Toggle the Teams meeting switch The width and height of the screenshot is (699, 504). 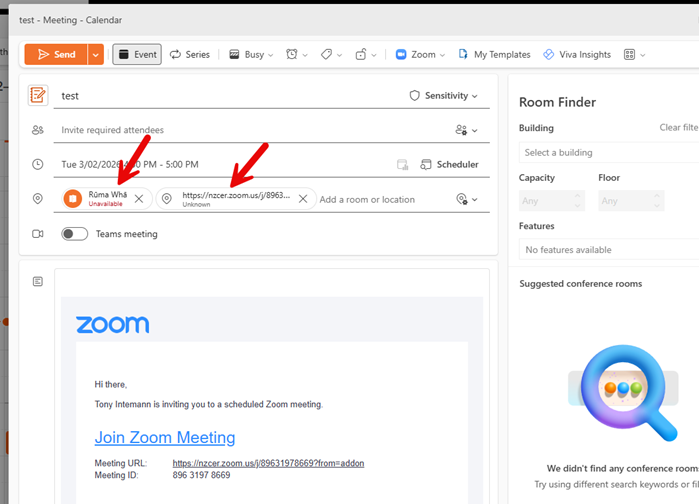pos(74,234)
